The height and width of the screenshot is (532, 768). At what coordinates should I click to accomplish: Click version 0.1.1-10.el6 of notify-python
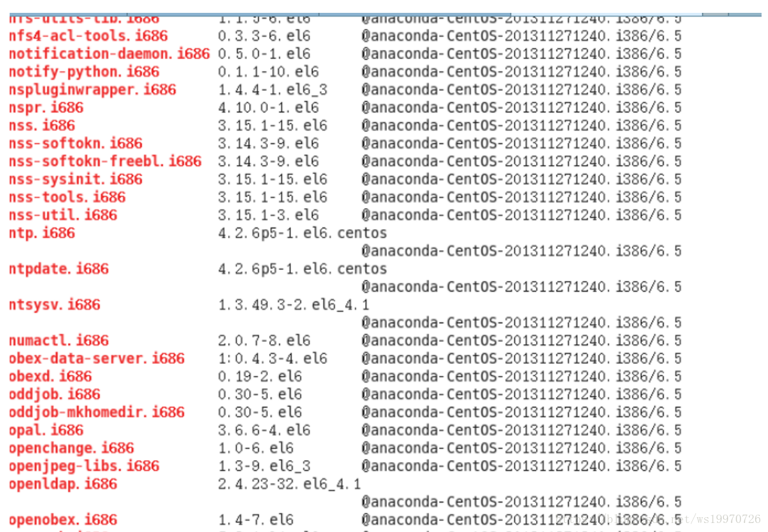[269, 72]
